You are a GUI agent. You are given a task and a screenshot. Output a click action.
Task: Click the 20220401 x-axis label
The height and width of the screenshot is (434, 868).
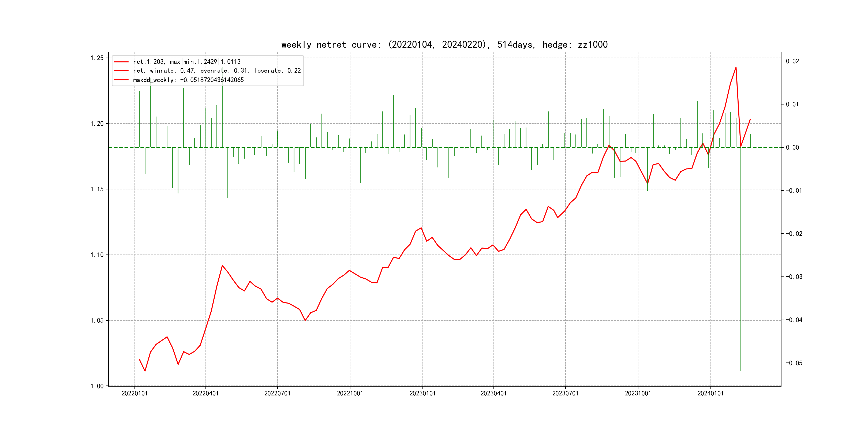[x=205, y=393]
